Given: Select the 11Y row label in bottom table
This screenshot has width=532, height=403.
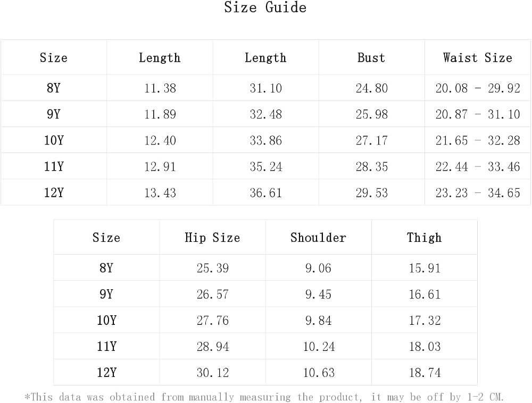Looking at the screenshot, I should pyautogui.click(x=106, y=347).
